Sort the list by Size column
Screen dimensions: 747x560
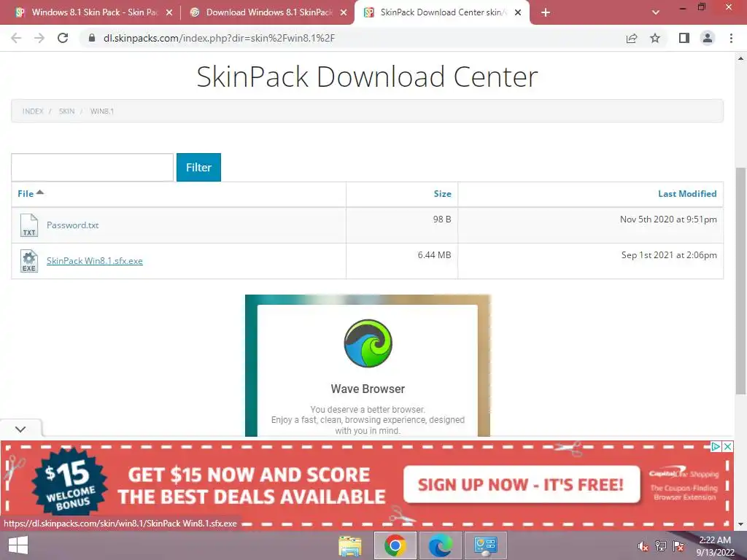(x=443, y=194)
